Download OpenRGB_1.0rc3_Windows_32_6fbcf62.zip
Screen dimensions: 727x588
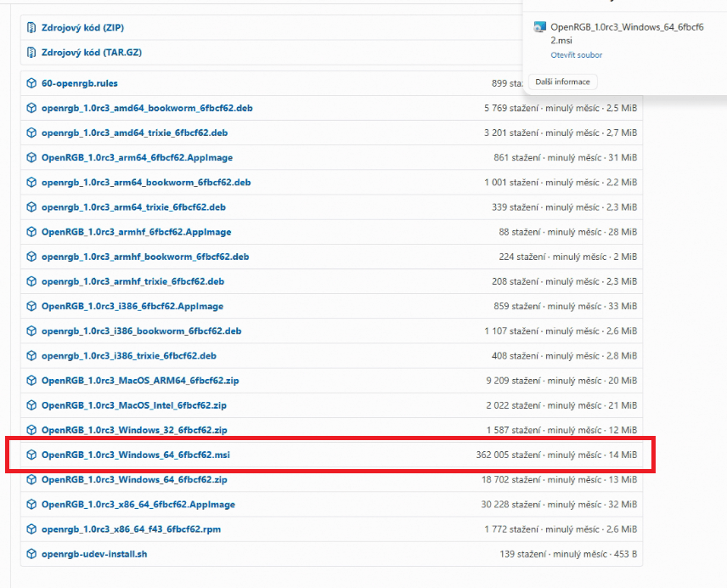point(134,430)
